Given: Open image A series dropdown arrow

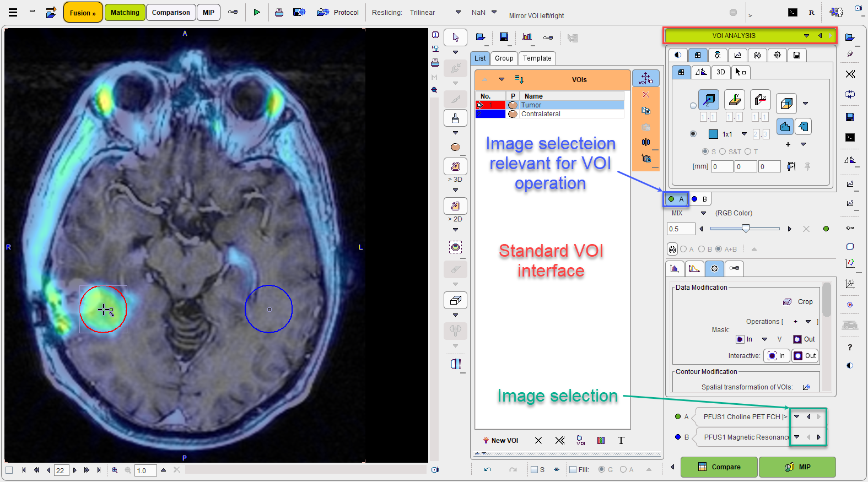Looking at the screenshot, I should [x=797, y=417].
